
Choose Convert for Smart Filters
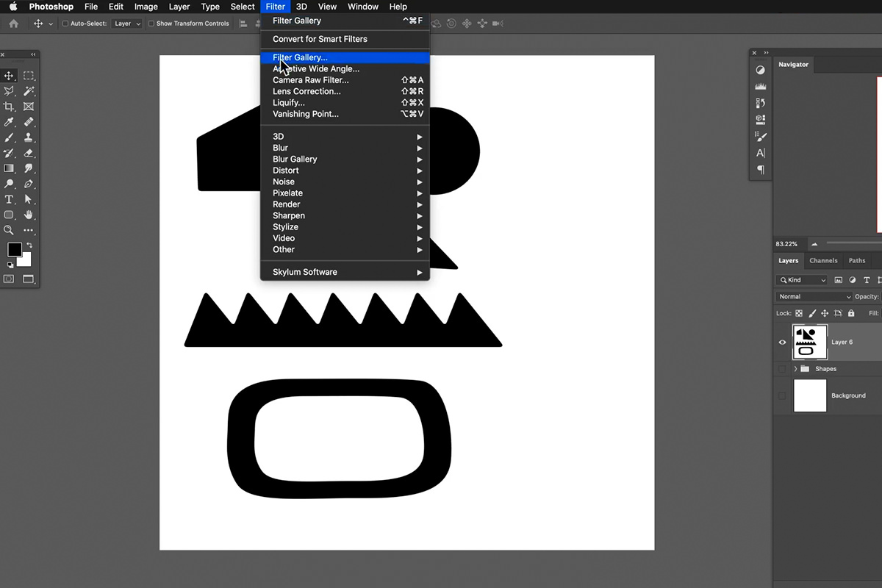(x=345, y=39)
